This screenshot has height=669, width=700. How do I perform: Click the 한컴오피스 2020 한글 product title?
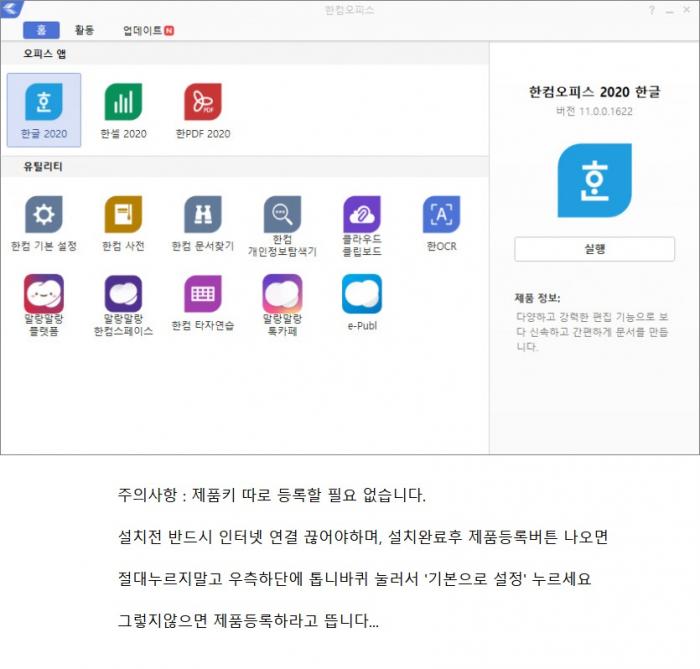[594, 91]
